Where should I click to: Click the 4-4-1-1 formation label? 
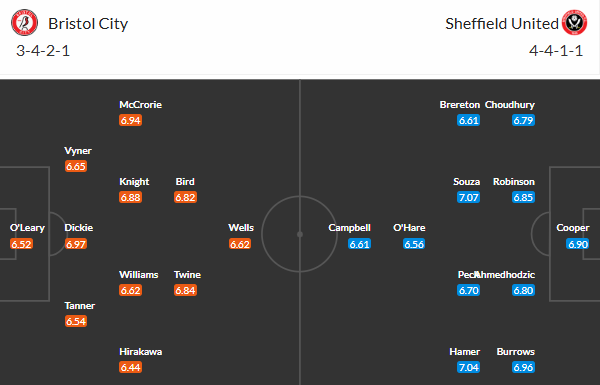[556, 51]
